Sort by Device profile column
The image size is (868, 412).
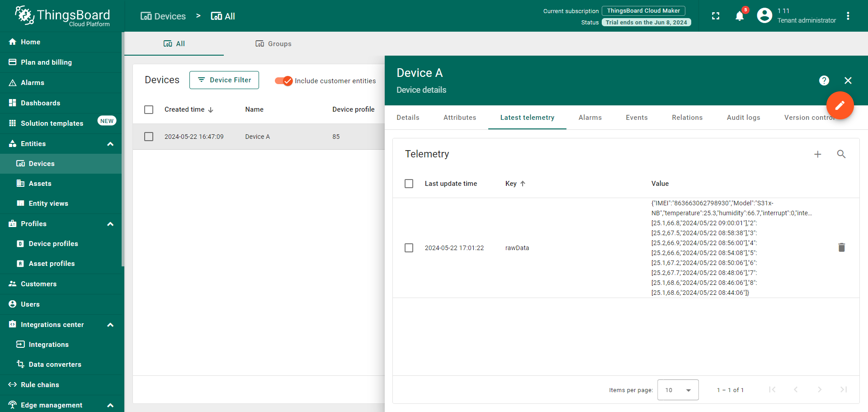(x=354, y=109)
